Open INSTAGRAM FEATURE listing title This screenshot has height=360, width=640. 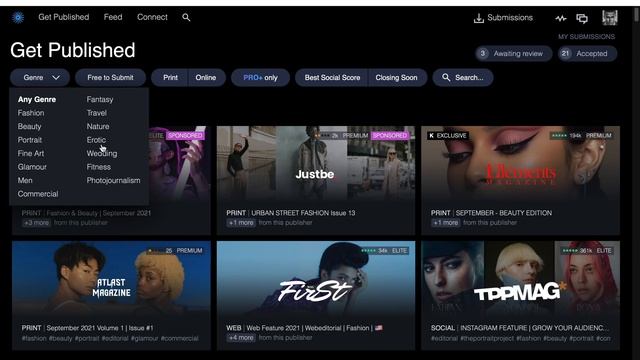click(534, 328)
